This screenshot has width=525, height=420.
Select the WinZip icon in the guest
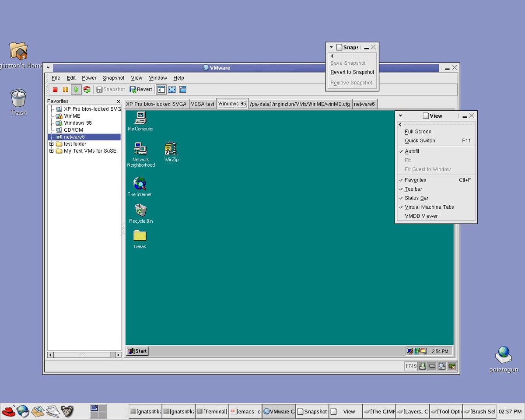click(171, 152)
